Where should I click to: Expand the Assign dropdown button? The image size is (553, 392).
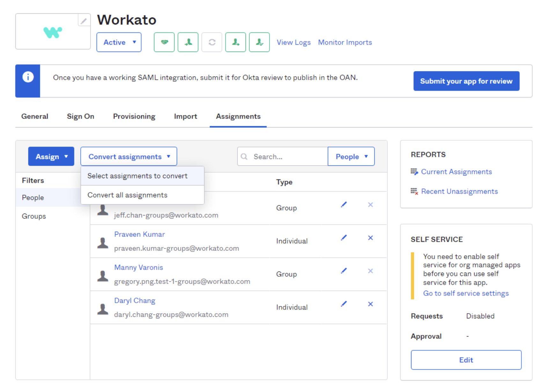point(51,156)
